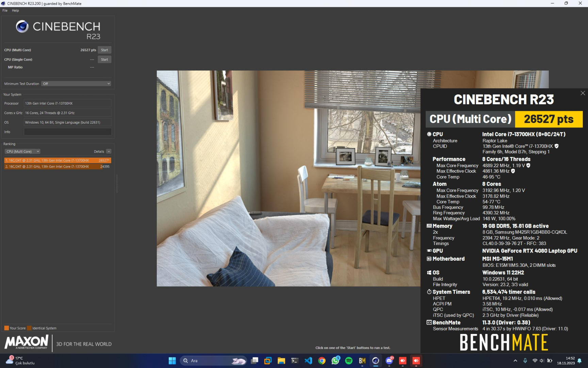Image resolution: width=588 pixels, height=368 pixels.
Task: Open WhatsApp from the taskbar
Action: tap(336, 361)
